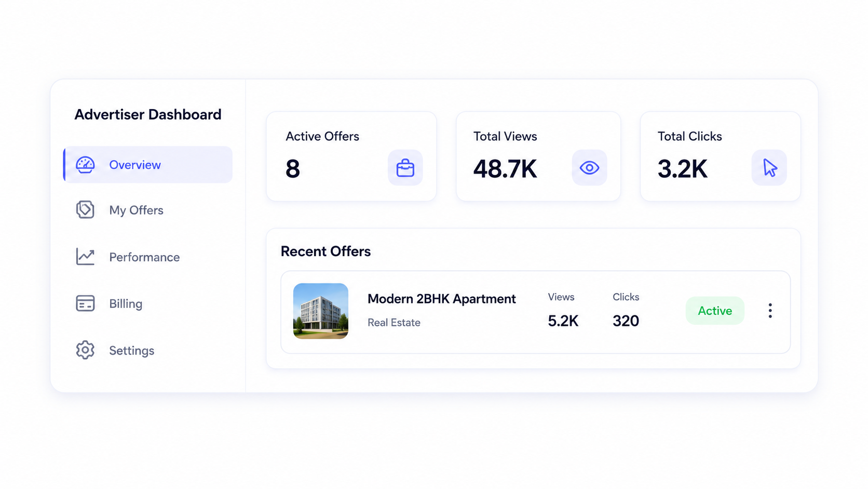Click the Total Clicks cursor icon
The height and width of the screenshot is (489, 868).
(x=769, y=167)
